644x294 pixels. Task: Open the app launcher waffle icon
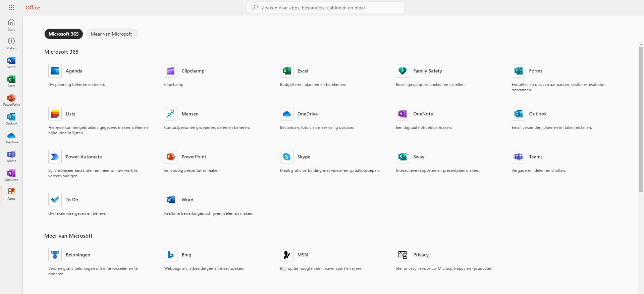click(x=11, y=7)
